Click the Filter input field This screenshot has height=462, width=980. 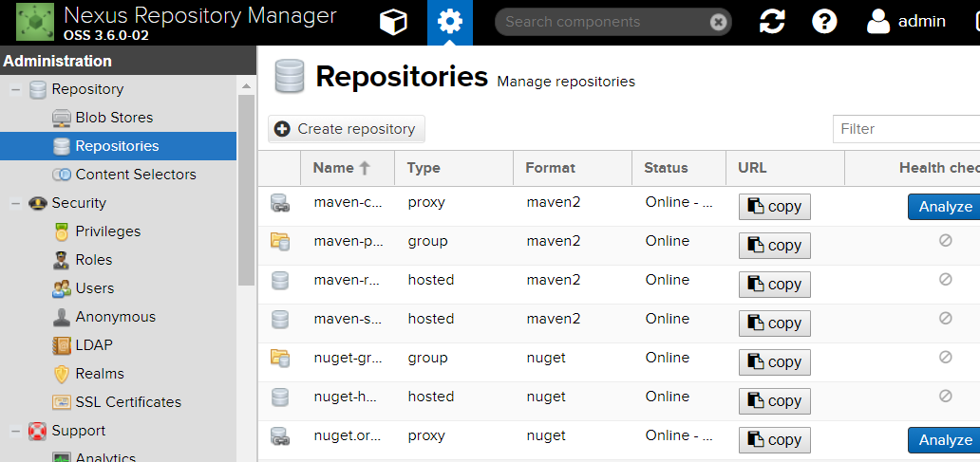click(x=906, y=129)
